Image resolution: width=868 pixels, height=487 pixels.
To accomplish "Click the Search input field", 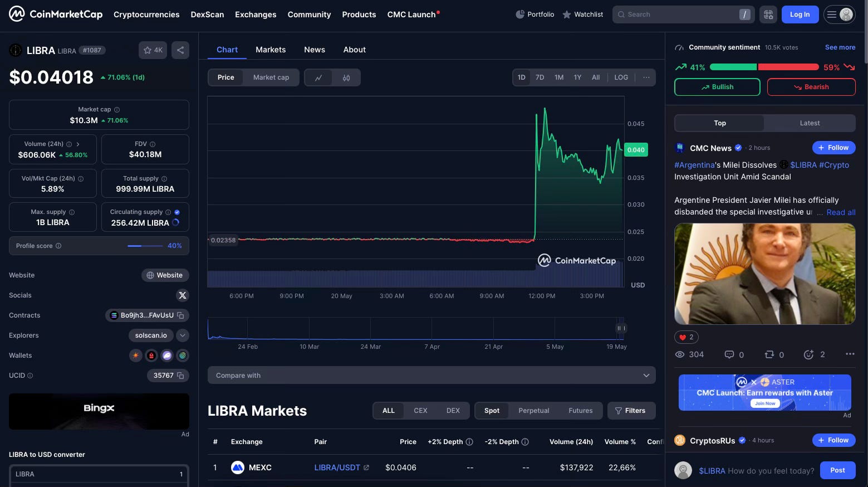I will point(683,14).
